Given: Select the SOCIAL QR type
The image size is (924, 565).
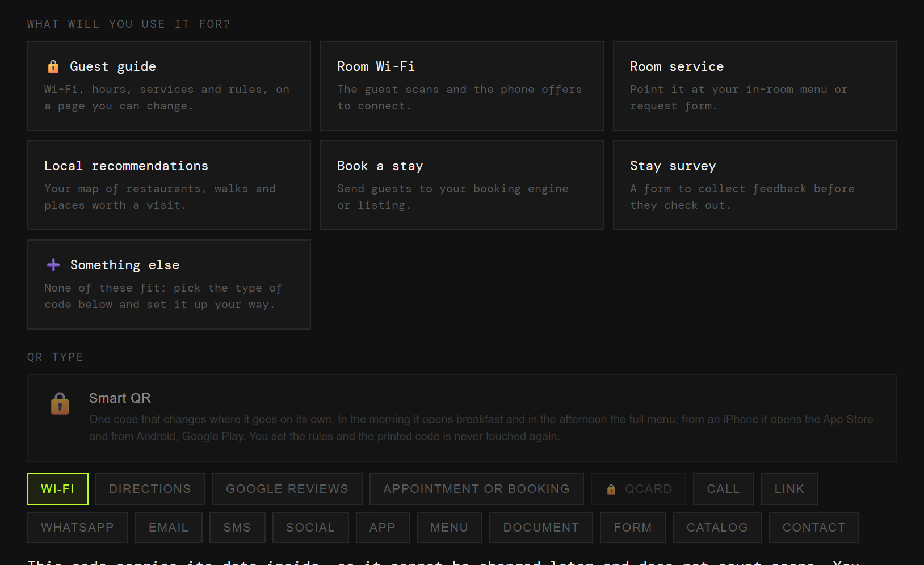Looking at the screenshot, I should pos(310,528).
